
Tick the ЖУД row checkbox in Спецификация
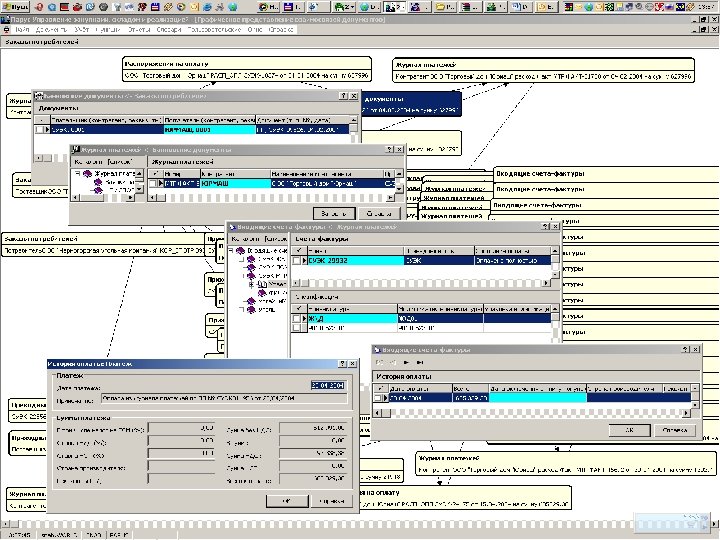pos(296,318)
